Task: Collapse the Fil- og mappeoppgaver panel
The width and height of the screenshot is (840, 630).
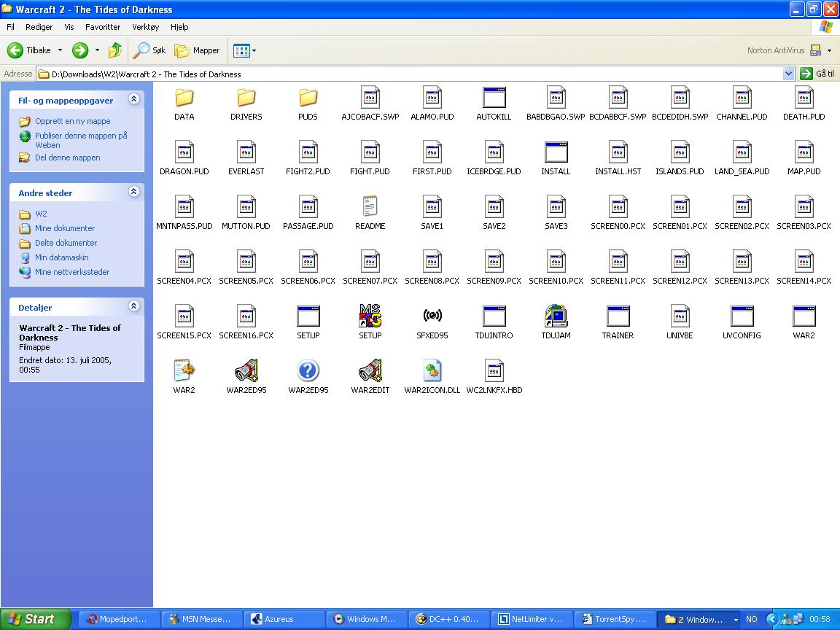Action: coord(133,100)
